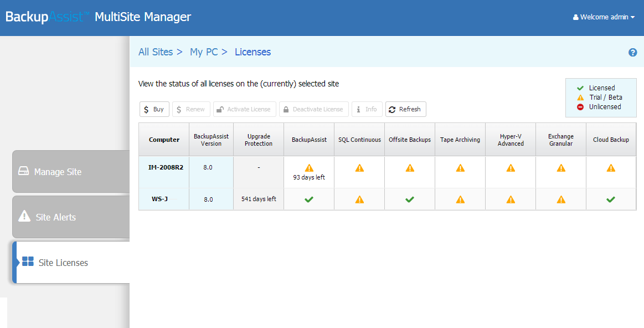
Task: Click the Trial / Beta legend triangle
Action: pos(580,98)
